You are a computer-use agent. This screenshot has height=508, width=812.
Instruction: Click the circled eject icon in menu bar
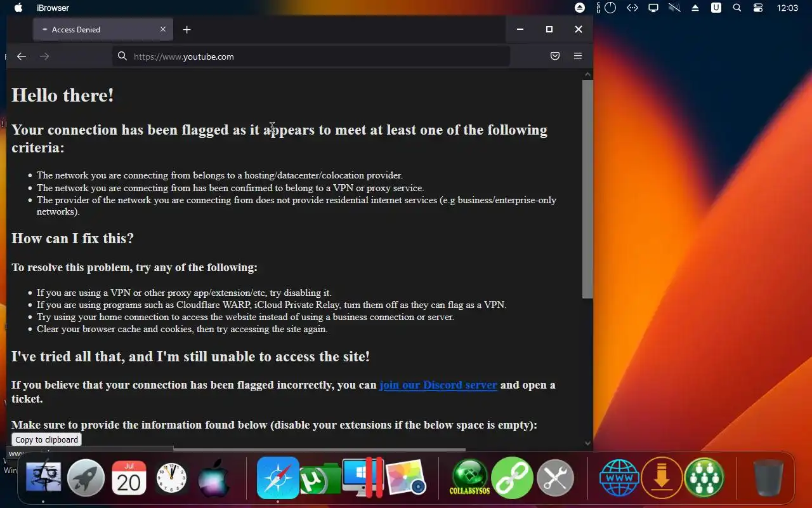pos(580,8)
